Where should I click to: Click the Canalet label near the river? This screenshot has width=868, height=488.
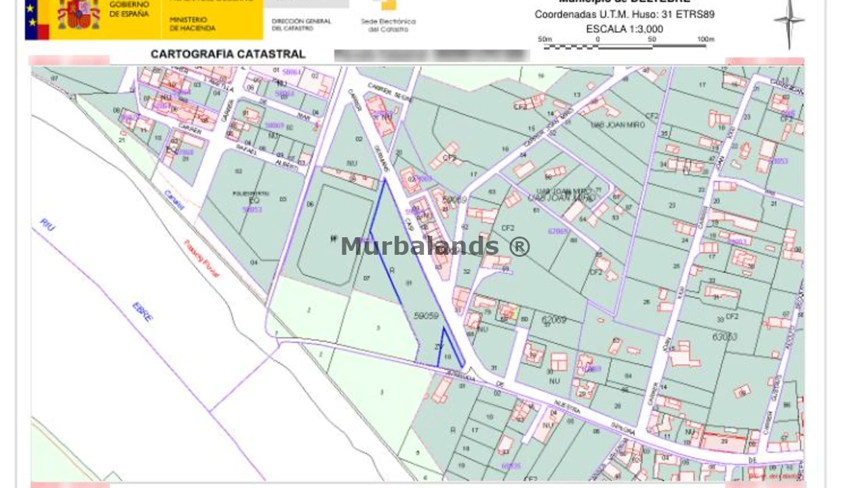(174, 200)
